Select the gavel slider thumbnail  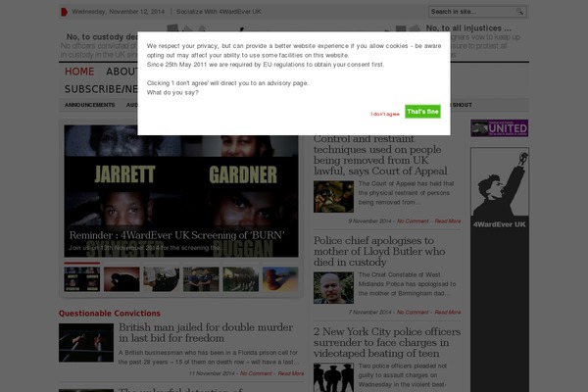point(280,279)
